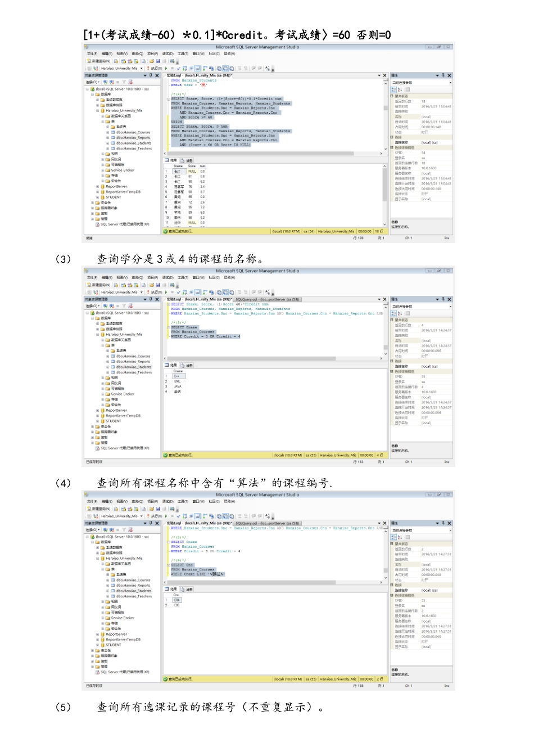Screen dimensions: 534x756
Task: Switch to 消息 tab in the Ccredit-query window
Action: click(188, 366)
